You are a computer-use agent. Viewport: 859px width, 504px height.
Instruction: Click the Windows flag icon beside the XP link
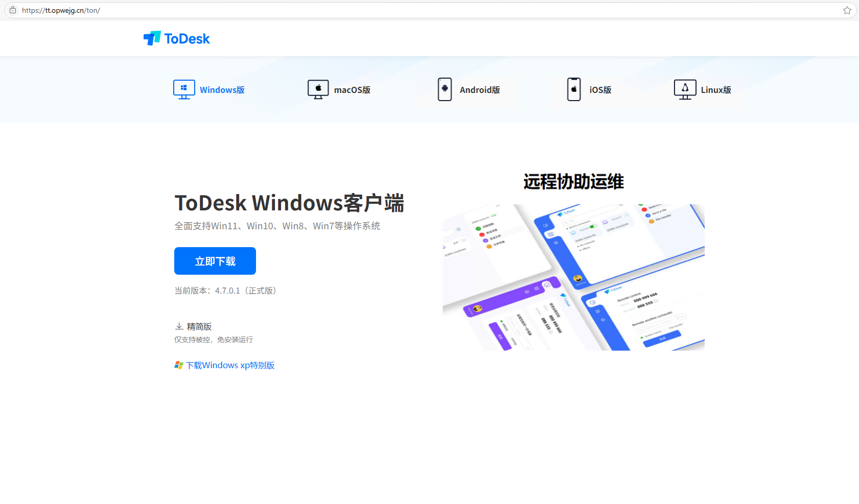(x=178, y=365)
